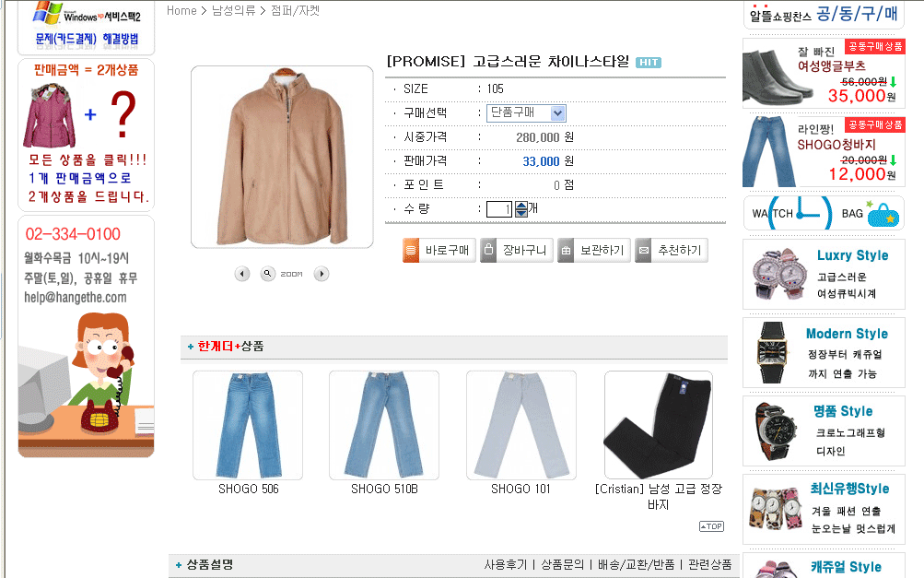Click the HIT badge next to the product title
The height and width of the screenshot is (578, 924).
(x=649, y=62)
